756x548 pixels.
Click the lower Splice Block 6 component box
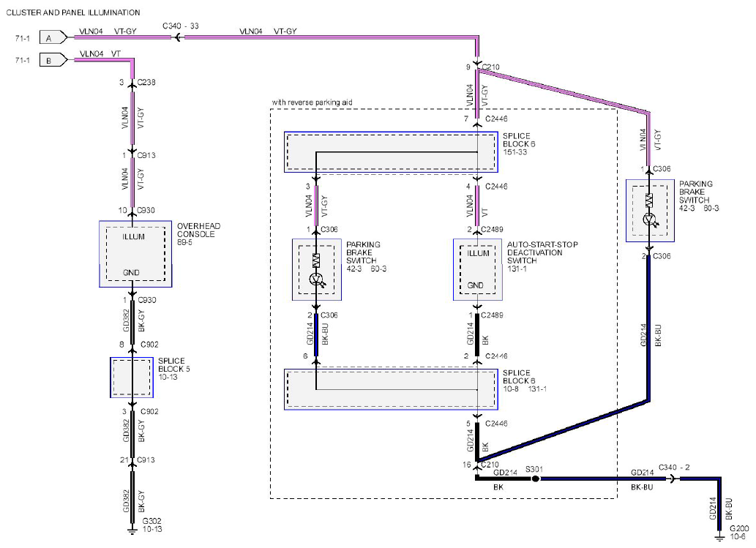click(391, 389)
